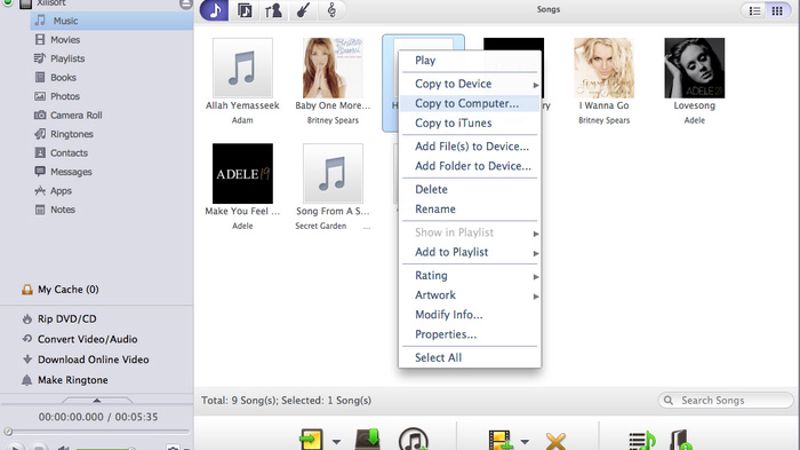This screenshot has width=800, height=450.
Task: Switch to thumbnail grid view mode
Action: tap(777, 11)
